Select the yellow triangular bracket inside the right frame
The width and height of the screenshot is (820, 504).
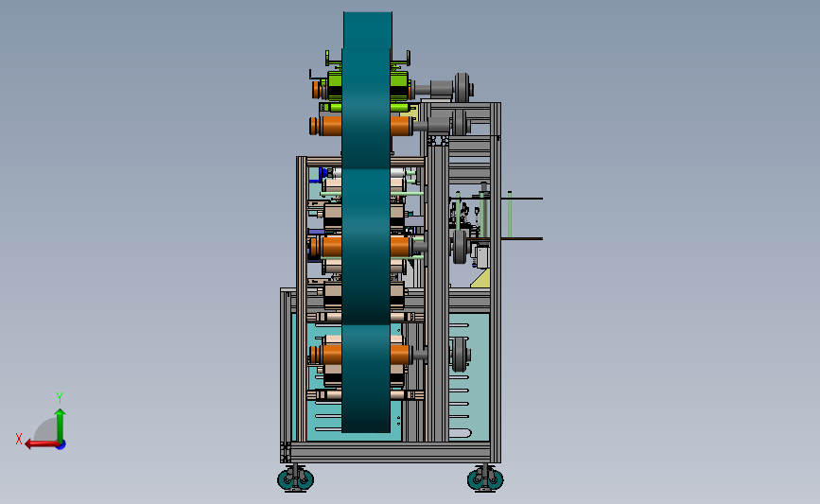pos(481,279)
